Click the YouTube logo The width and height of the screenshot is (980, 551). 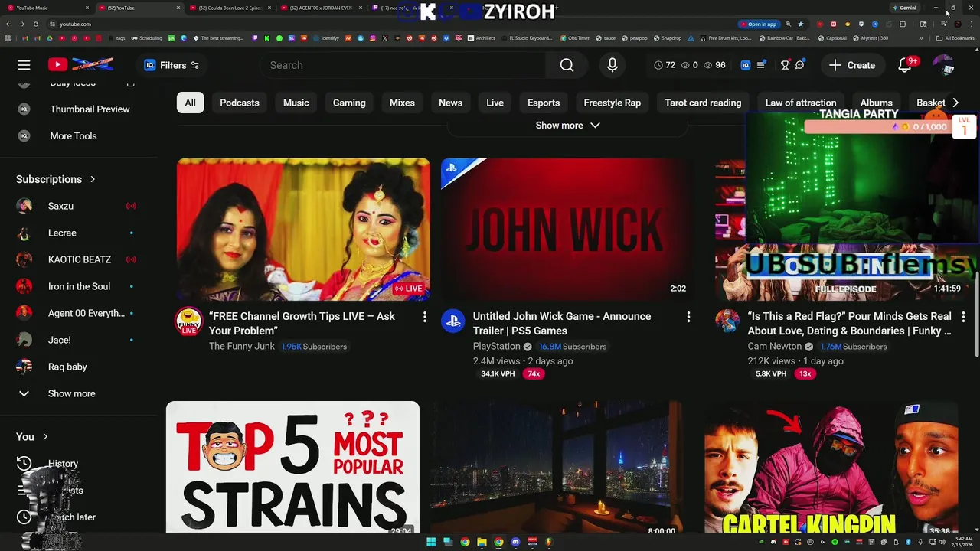(x=80, y=65)
